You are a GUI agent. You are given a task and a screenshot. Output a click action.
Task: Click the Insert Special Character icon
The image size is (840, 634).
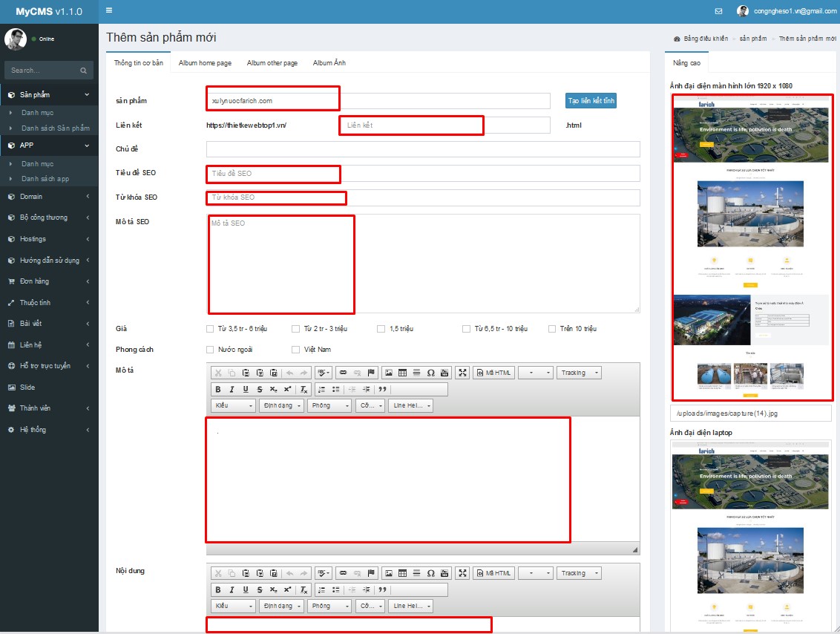(431, 372)
